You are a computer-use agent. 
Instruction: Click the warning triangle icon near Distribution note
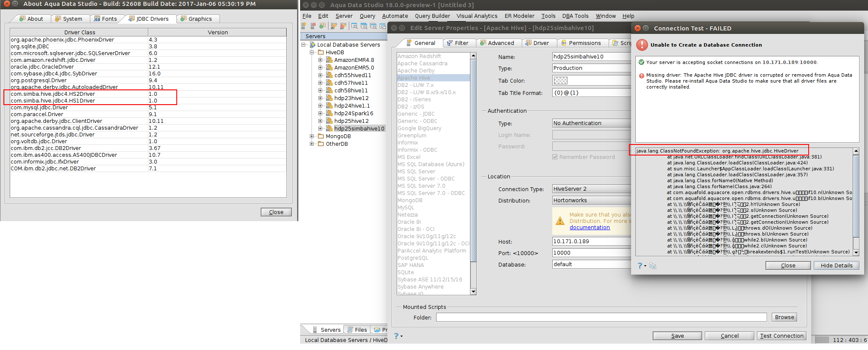click(x=560, y=221)
